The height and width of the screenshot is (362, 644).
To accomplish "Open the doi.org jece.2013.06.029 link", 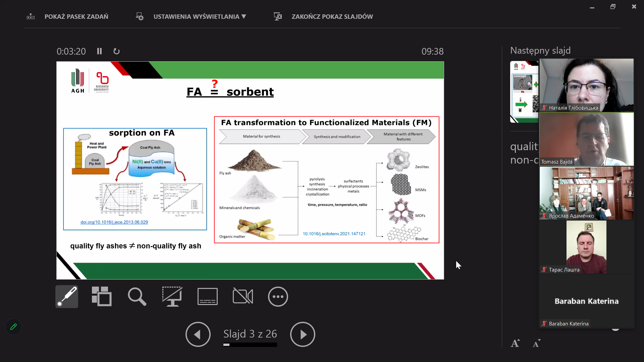I will [114, 222].
